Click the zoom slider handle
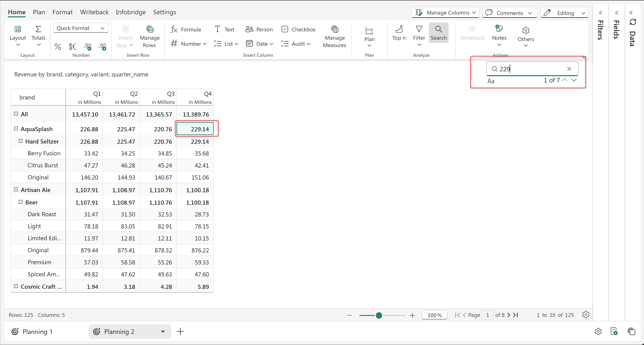Image resolution: width=644 pixels, height=345 pixels. [379, 315]
